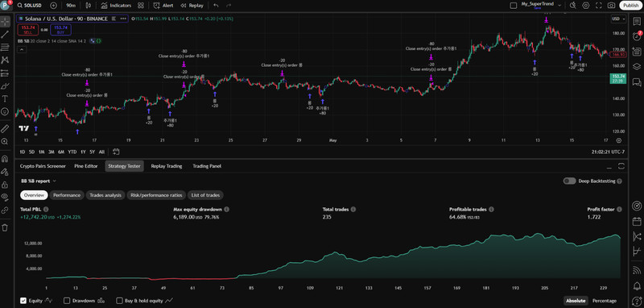Open the alerts clock icon in right sidebar
This screenshot has height=308, width=644.
point(637,36)
